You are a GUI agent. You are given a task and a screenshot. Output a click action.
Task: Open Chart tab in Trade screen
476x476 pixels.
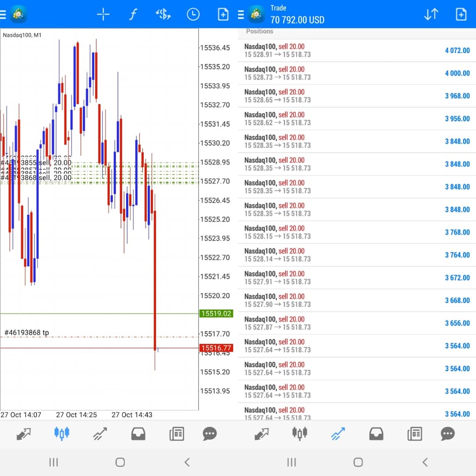[300, 434]
